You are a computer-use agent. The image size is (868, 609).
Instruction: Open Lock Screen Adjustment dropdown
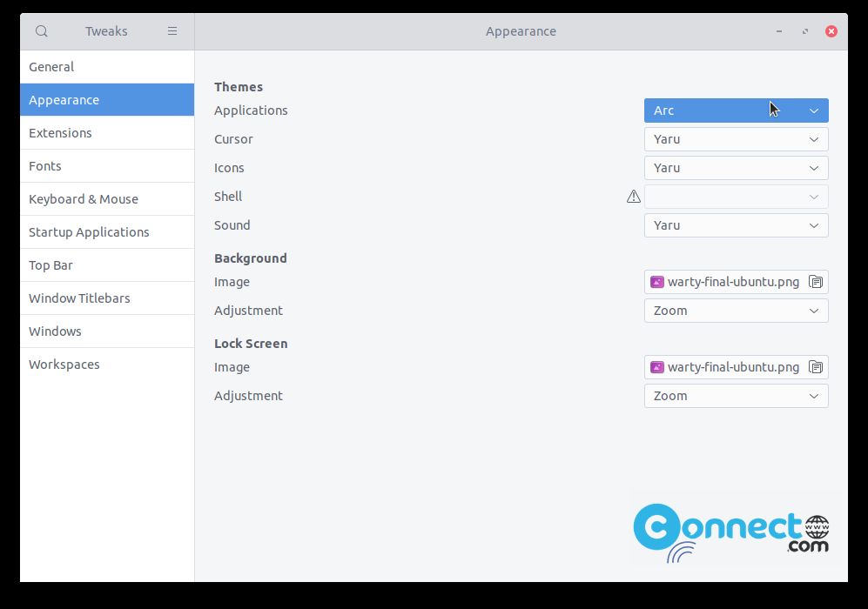pyautogui.click(x=736, y=396)
